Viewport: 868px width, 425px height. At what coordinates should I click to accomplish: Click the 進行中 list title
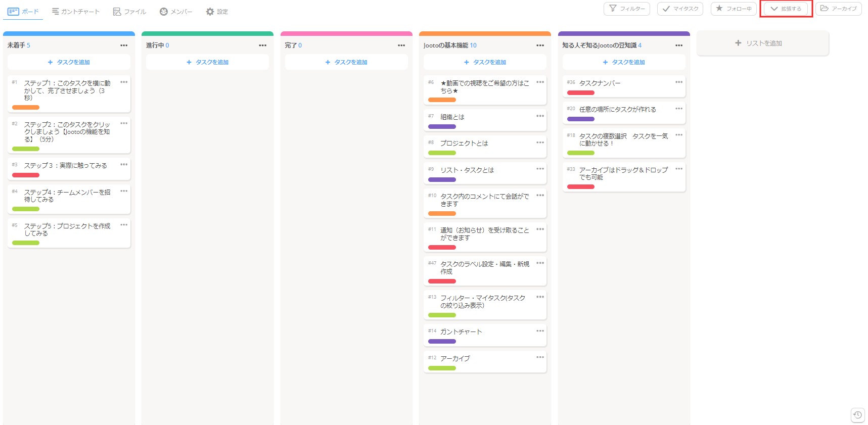pyautogui.click(x=155, y=45)
